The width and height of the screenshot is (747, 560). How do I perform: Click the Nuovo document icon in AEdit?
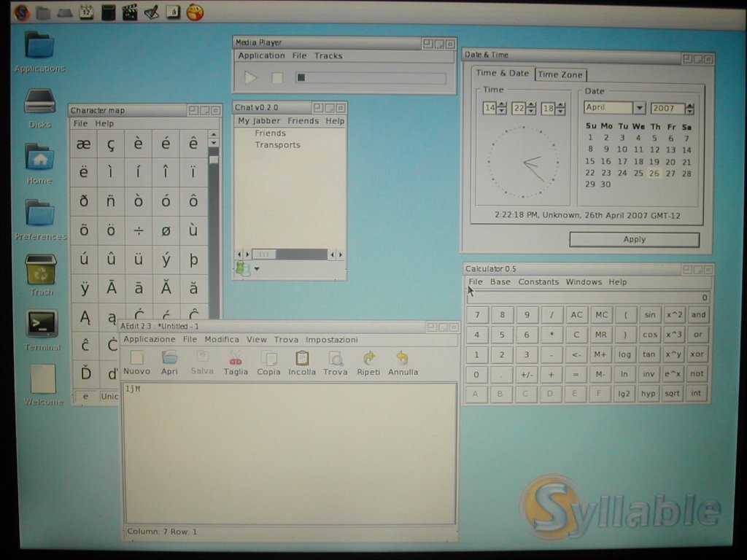[136, 357]
